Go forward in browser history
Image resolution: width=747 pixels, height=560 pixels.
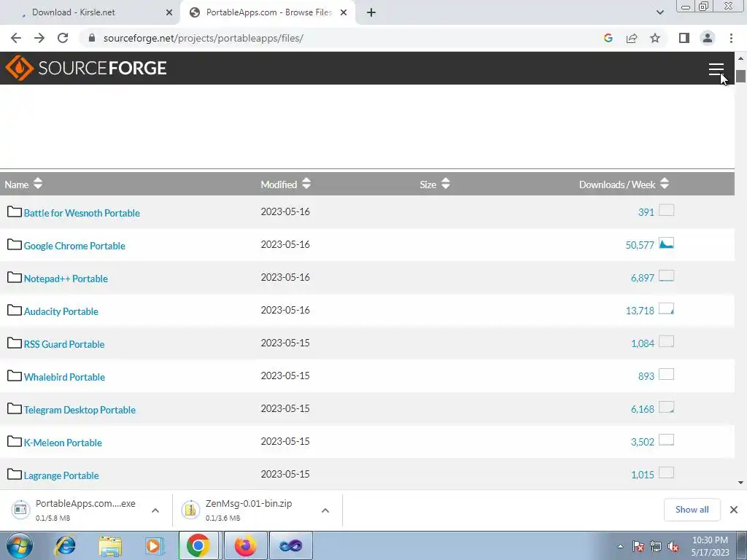tap(39, 38)
